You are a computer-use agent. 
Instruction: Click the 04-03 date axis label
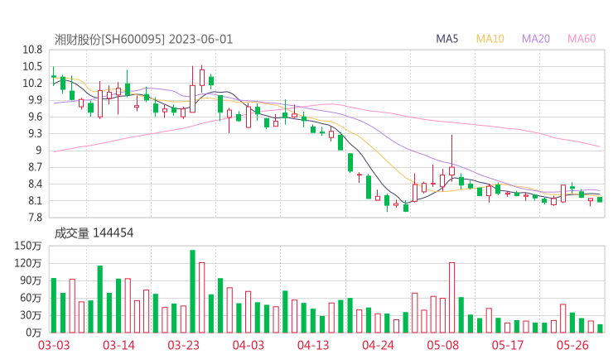(x=249, y=345)
